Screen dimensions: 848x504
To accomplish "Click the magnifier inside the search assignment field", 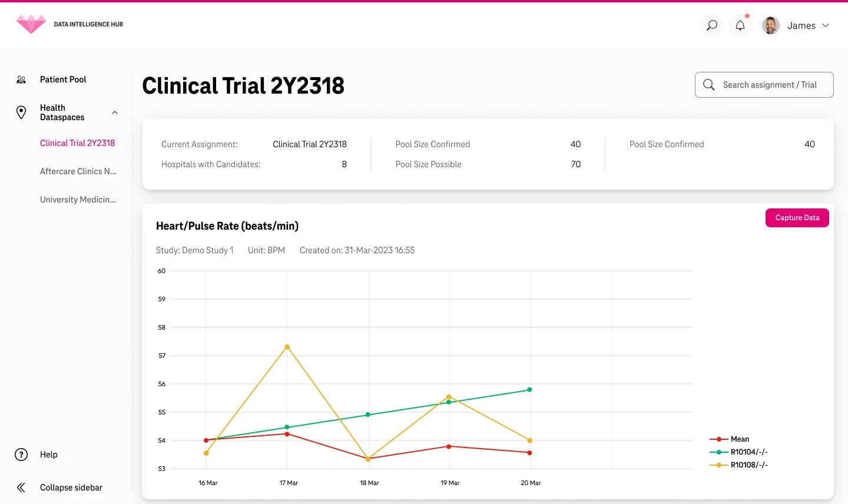I will (x=708, y=84).
